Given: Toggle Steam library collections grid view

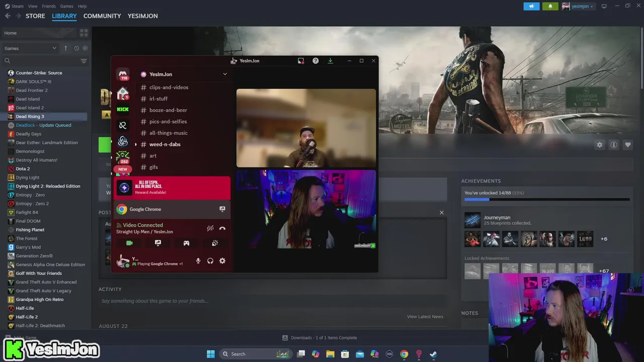Looking at the screenshot, I should 84,33.
